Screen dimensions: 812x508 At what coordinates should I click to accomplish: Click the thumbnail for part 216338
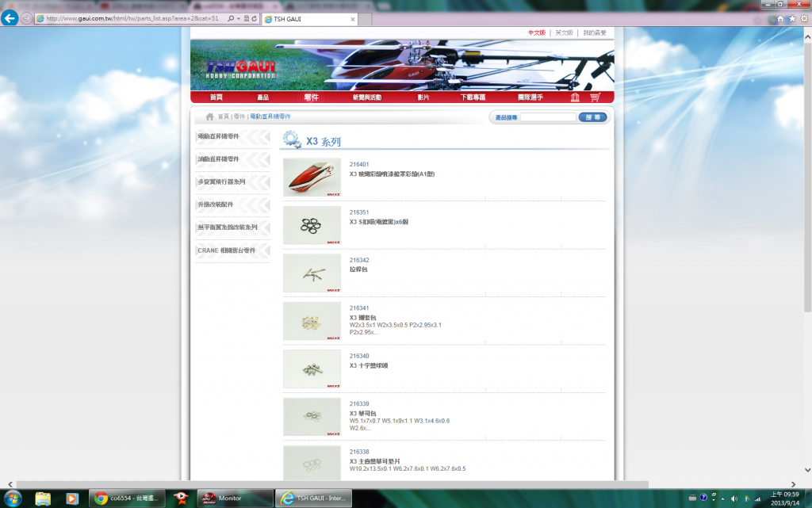point(312,463)
